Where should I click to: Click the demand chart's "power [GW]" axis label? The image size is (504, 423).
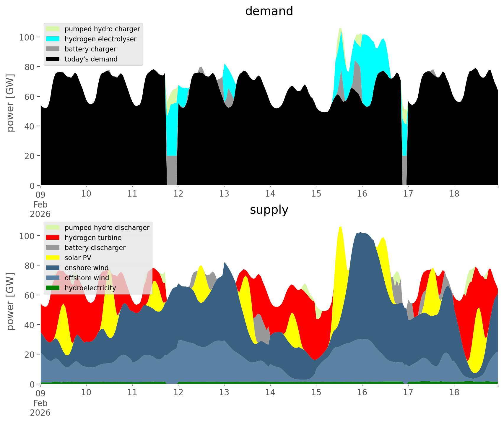coord(10,103)
